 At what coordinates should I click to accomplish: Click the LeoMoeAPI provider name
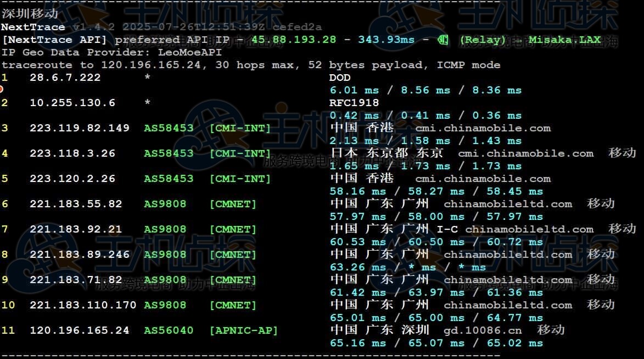190,52
